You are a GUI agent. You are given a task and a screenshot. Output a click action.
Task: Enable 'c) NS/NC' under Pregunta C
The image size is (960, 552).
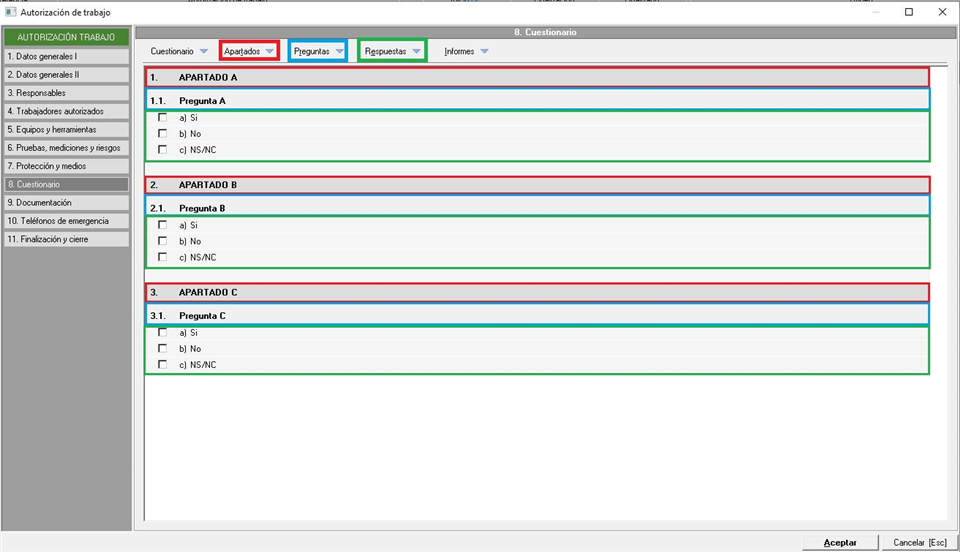(162, 365)
